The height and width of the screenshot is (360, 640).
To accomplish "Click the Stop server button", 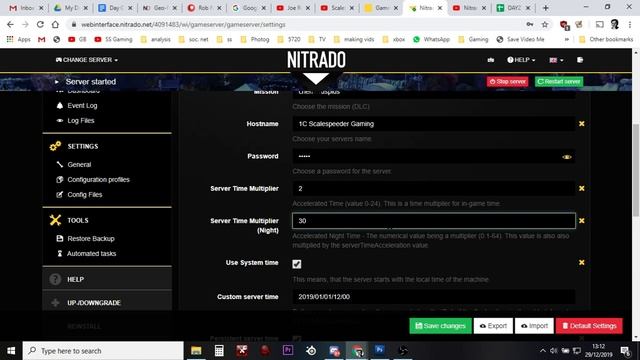I will (507, 82).
